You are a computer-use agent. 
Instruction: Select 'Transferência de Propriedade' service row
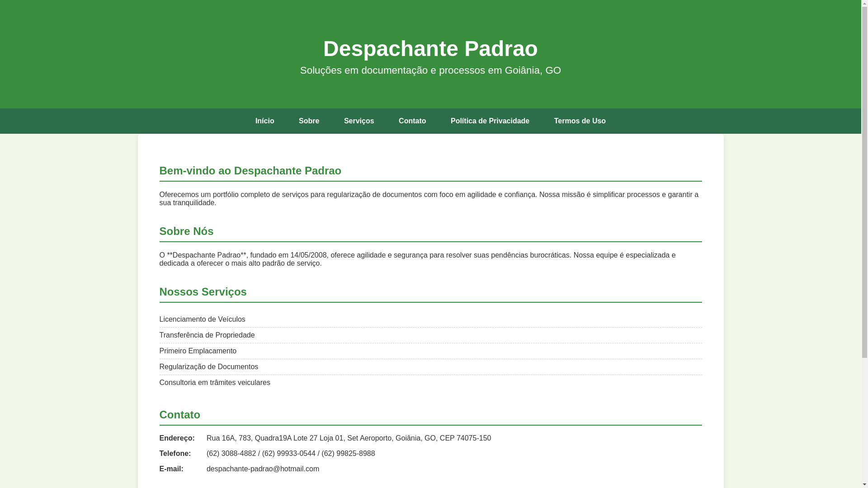(x=430, y=335)
